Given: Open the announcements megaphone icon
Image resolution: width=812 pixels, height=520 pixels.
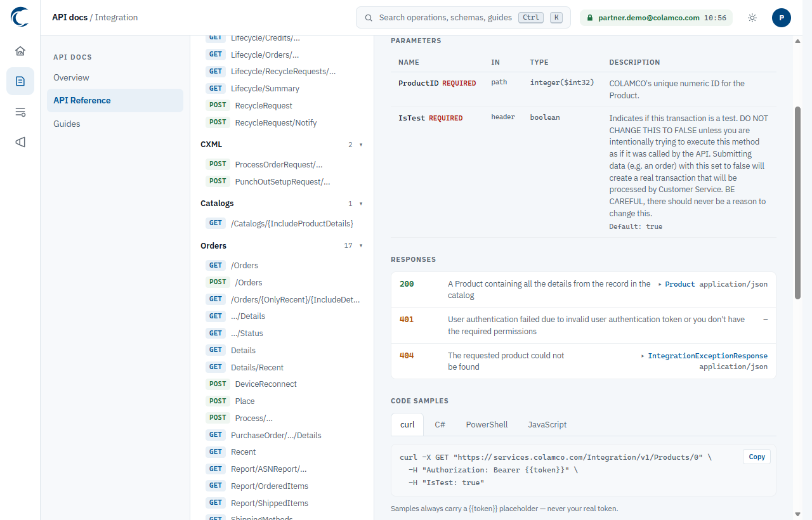Looking at the screenshot, I should 20,142.
